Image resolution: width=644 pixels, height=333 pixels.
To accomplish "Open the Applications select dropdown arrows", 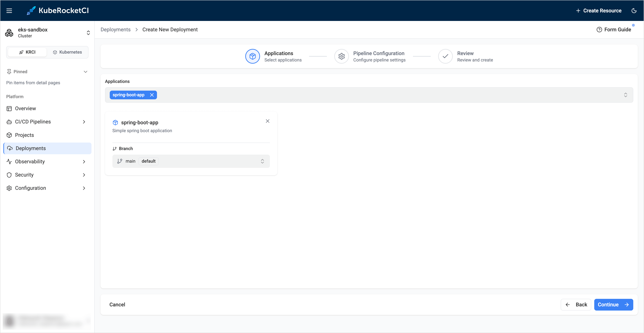I will pos(625,95).
